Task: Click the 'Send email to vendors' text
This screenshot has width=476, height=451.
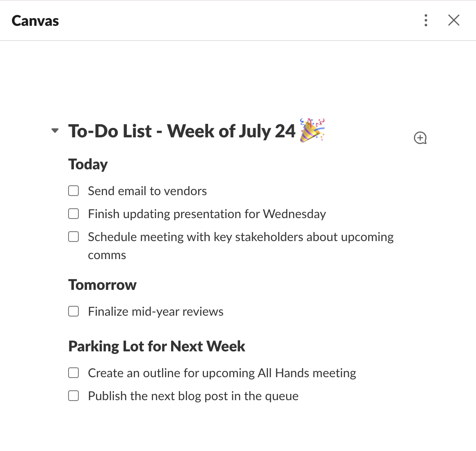Action: click(147, 191)
